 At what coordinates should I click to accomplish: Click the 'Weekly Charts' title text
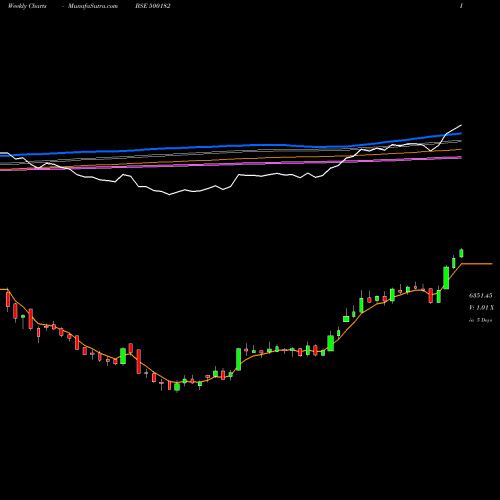tap(27, 6)
